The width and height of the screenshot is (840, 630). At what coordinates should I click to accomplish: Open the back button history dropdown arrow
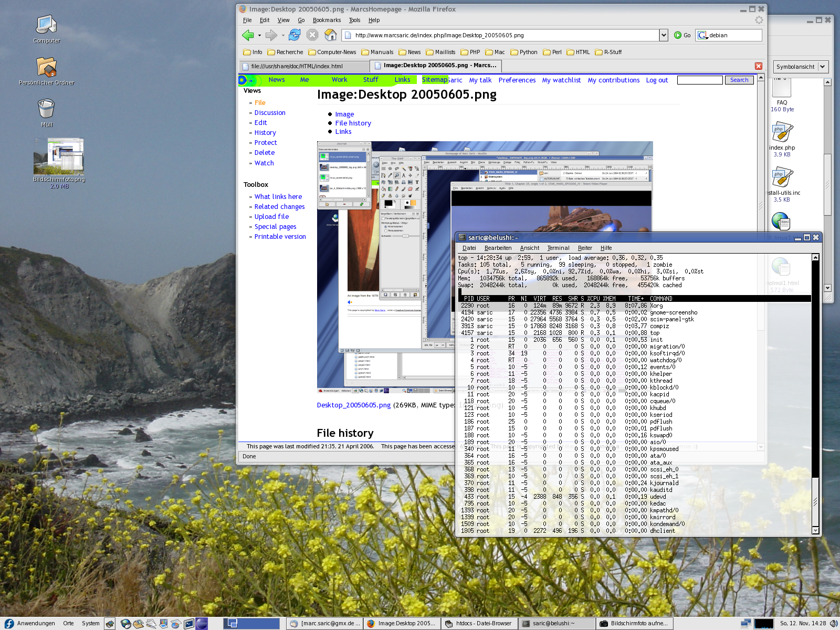259,36
